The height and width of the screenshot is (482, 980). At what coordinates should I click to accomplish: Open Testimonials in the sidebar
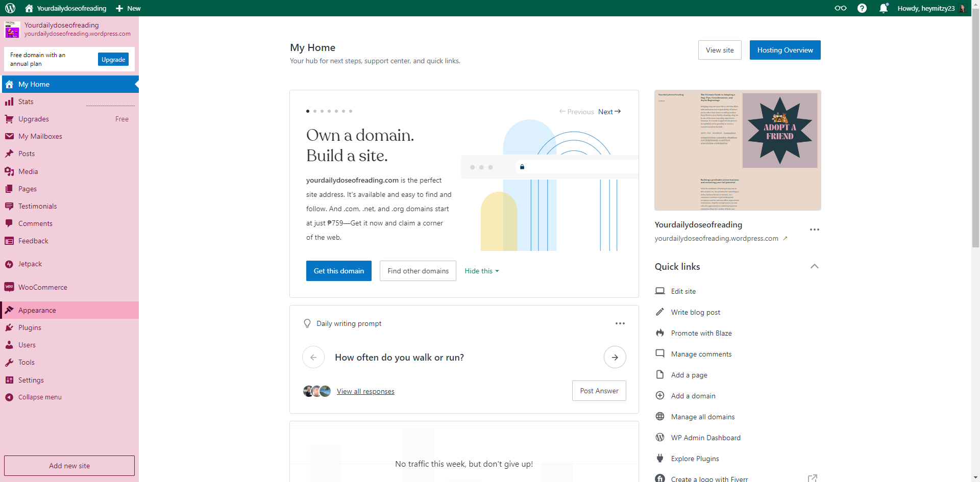pyautogui.click(x=69, y=206)
